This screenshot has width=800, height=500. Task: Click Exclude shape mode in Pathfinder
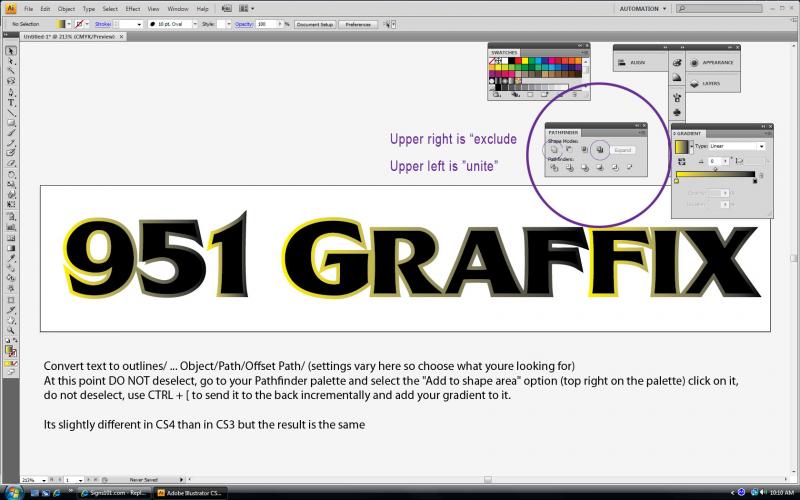point(600,149)
